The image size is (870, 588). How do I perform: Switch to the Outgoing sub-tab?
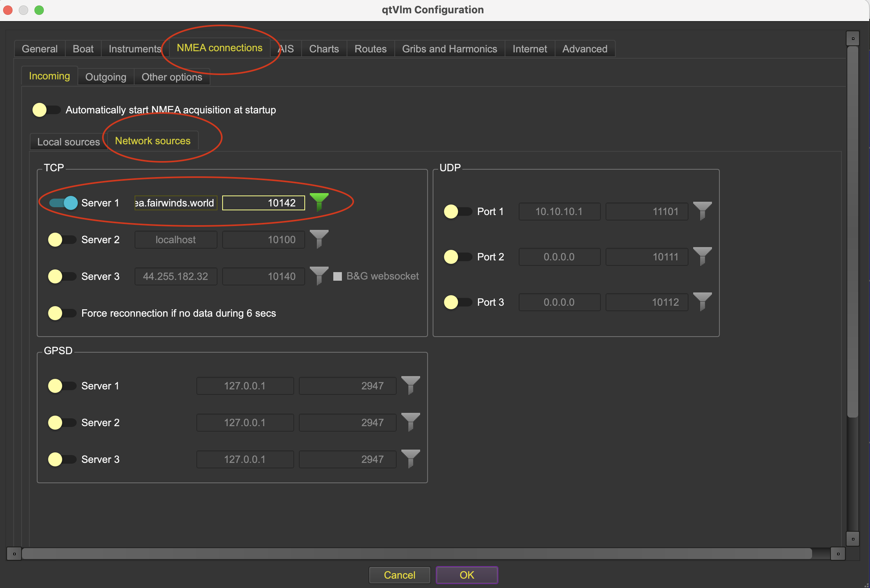[x=106, y=77]
